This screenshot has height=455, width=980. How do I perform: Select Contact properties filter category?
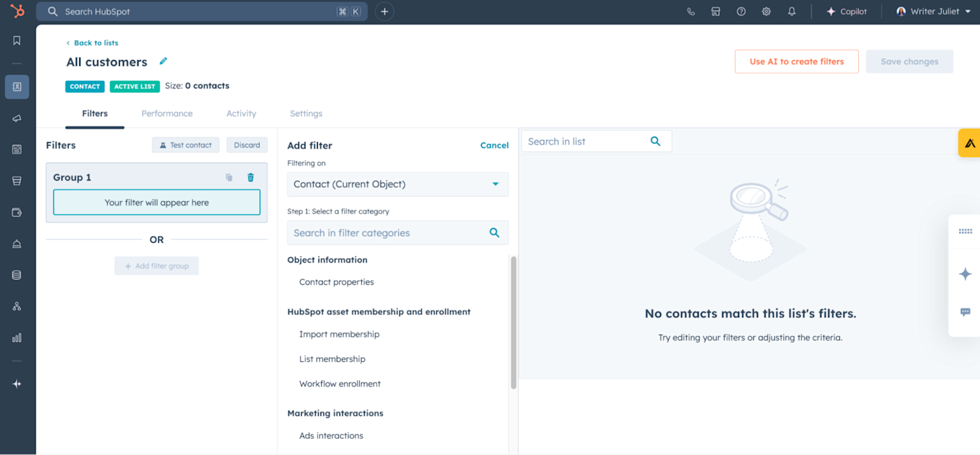[337, 282]
